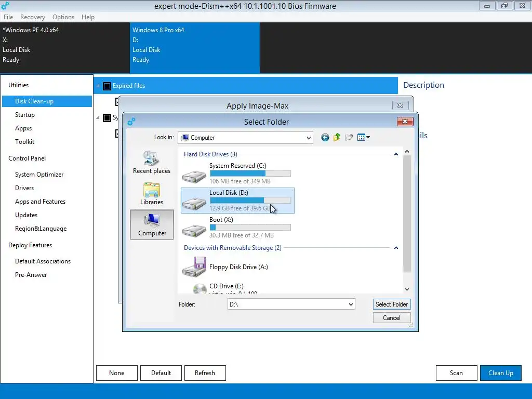The width and height of the screenshot is (532, 399).
Task: Click the Back arrow icon in Select Folder
Action: tap(325, 137)
